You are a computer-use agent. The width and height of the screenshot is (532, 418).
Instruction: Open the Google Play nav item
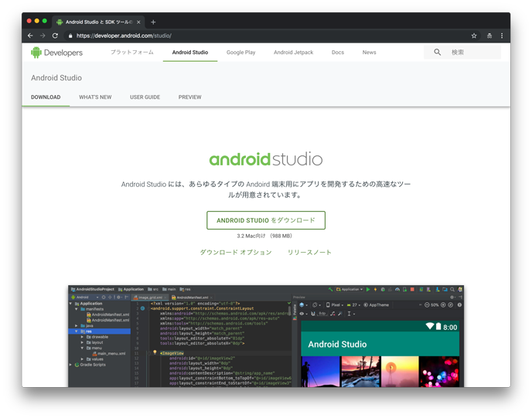click(241, 53)
